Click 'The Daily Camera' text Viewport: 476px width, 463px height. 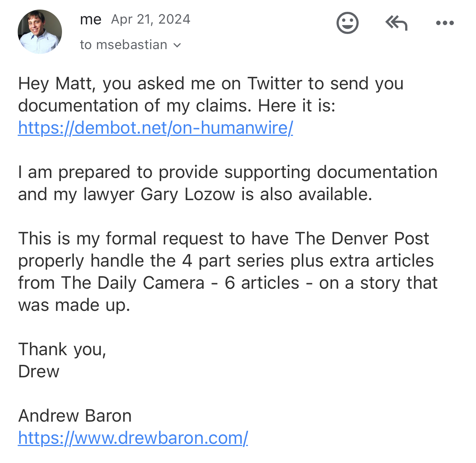pyautogui.click(x=133, y=283)
